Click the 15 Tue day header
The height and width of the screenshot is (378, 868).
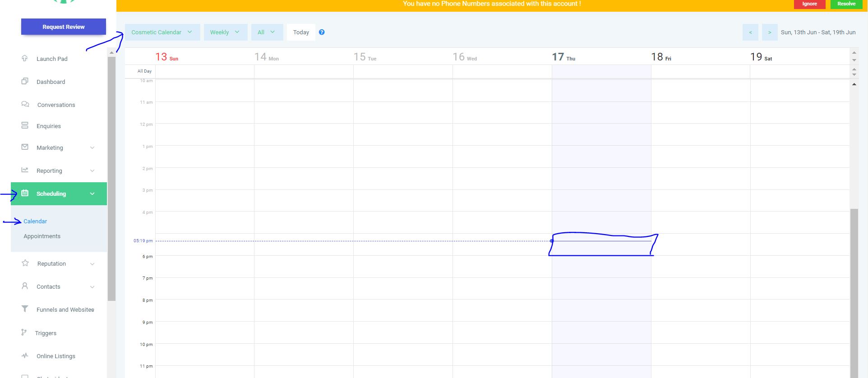point(365,57)
